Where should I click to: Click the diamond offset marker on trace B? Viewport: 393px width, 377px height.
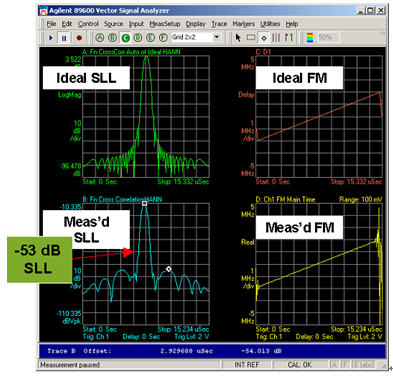169,269
